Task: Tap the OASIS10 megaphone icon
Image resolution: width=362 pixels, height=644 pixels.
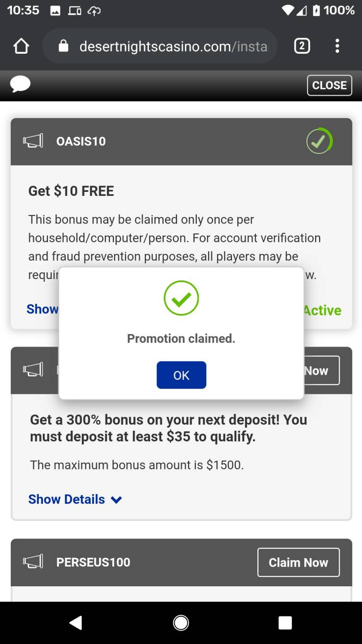Action: tap(33, 141)
